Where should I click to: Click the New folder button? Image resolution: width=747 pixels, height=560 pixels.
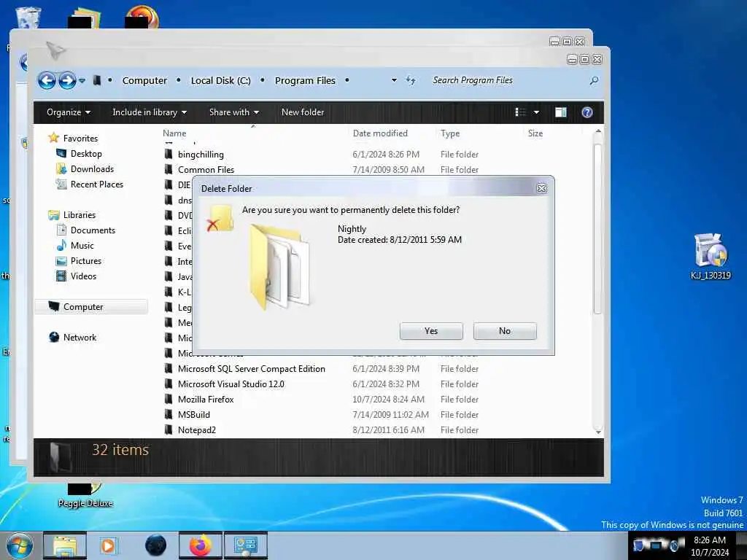[303, 112]
